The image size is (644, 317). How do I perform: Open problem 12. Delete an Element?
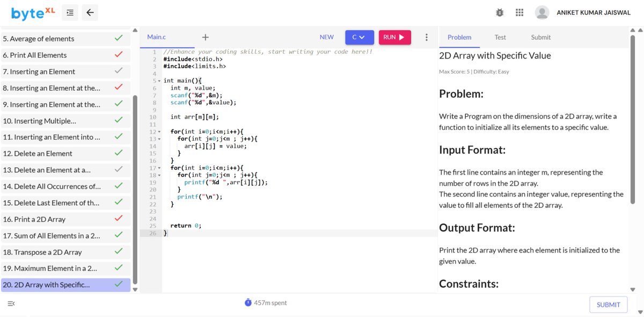[x=65, y=154]
